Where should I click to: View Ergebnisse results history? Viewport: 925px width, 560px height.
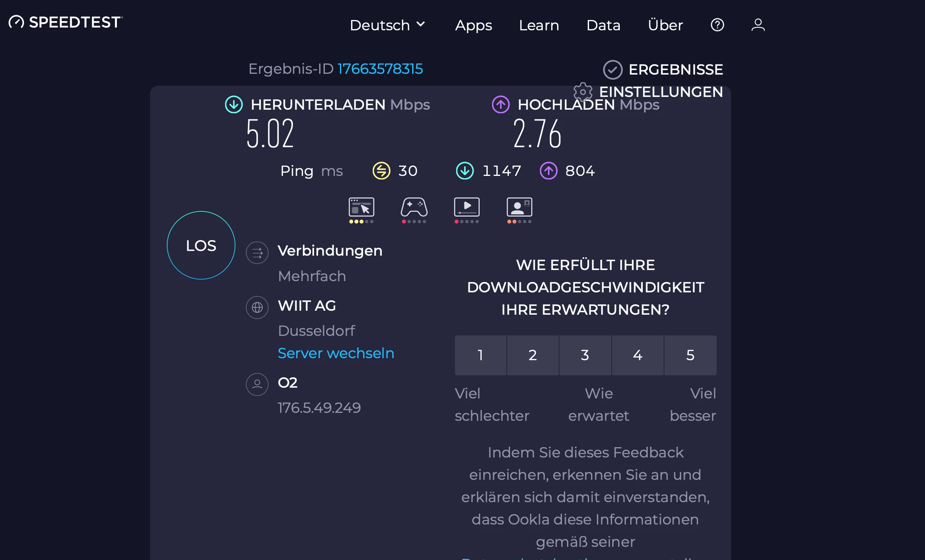coord(663,69)
